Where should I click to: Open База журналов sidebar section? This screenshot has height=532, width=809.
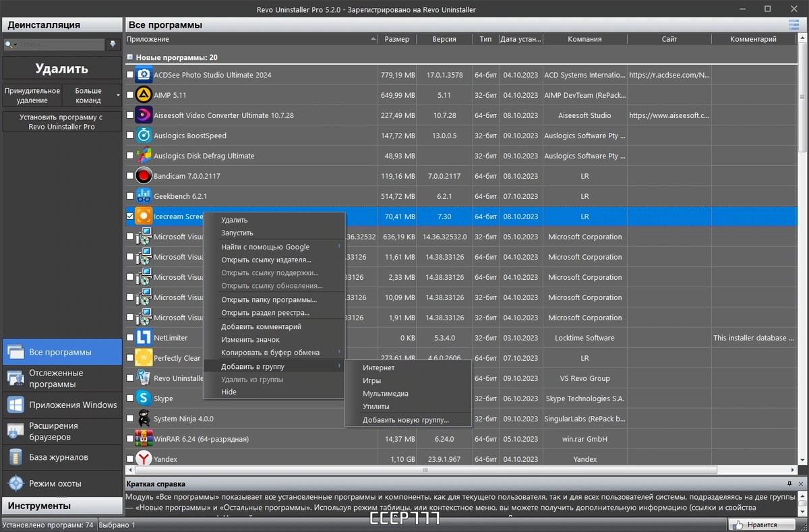tap(62, 457)
